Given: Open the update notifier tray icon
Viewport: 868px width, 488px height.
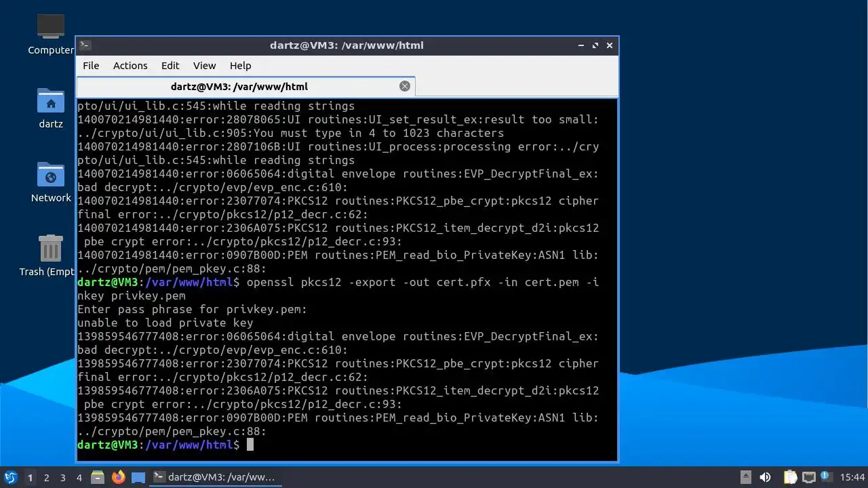Looking at the screenshot, I should [x=827, y=477].
